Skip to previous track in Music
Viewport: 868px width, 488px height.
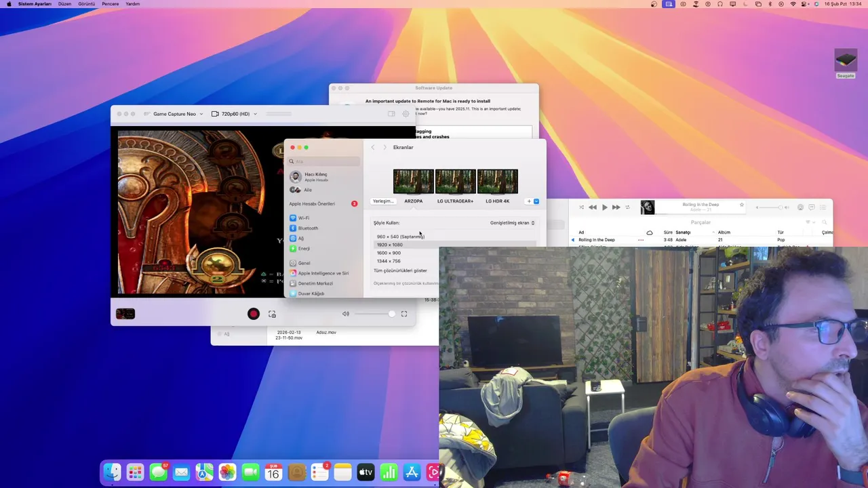pos(593,207)
